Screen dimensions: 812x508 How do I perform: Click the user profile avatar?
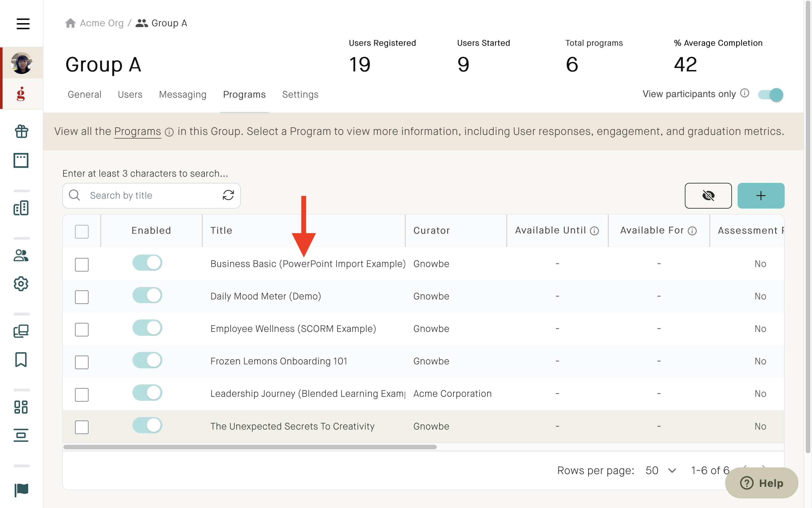21,63
